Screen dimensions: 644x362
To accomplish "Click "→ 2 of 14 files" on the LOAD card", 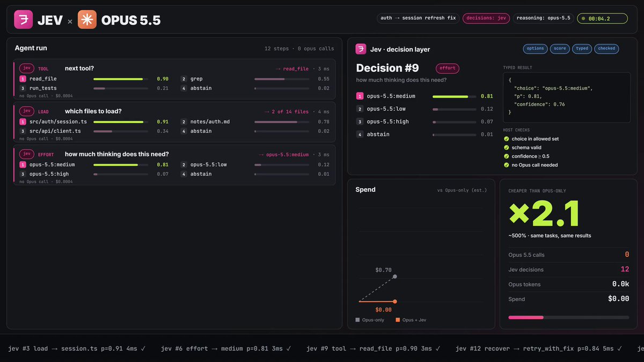I will click(x=287, y=112).
